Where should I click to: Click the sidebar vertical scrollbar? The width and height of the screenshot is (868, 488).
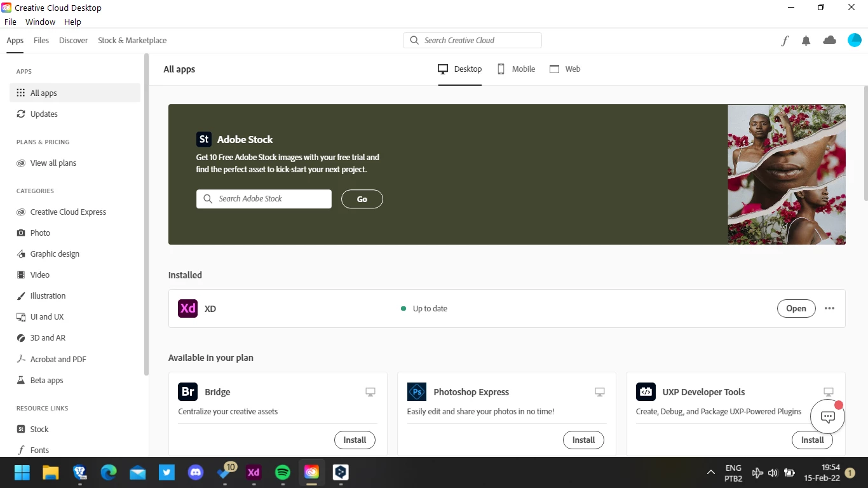[x=146, y=215]
